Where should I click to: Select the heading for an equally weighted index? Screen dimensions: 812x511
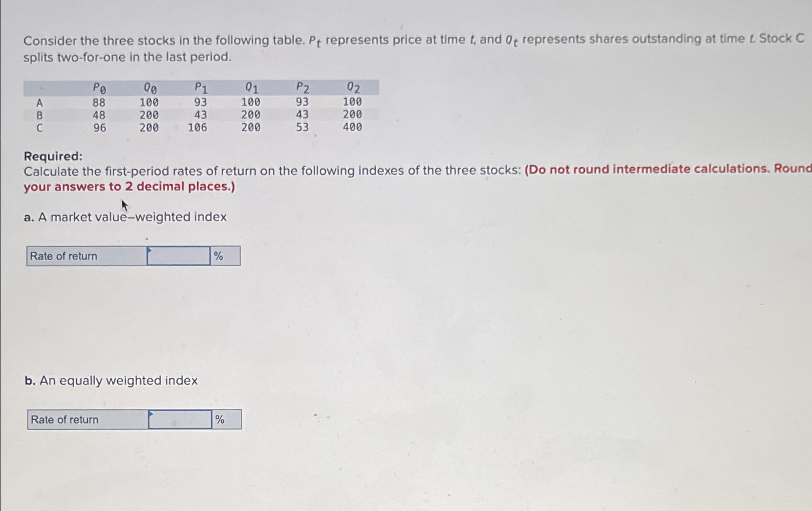(111, 381)
